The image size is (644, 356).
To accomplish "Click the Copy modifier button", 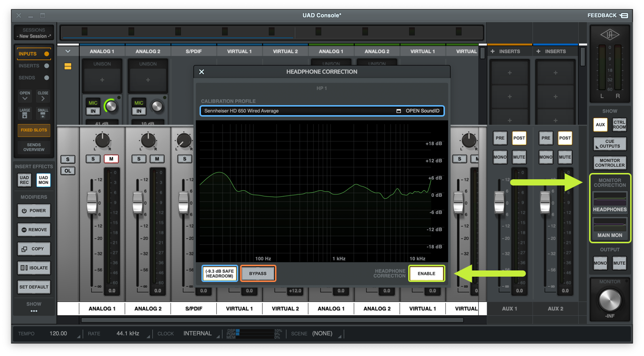I will pyautogui.click(x=34, y=249).
